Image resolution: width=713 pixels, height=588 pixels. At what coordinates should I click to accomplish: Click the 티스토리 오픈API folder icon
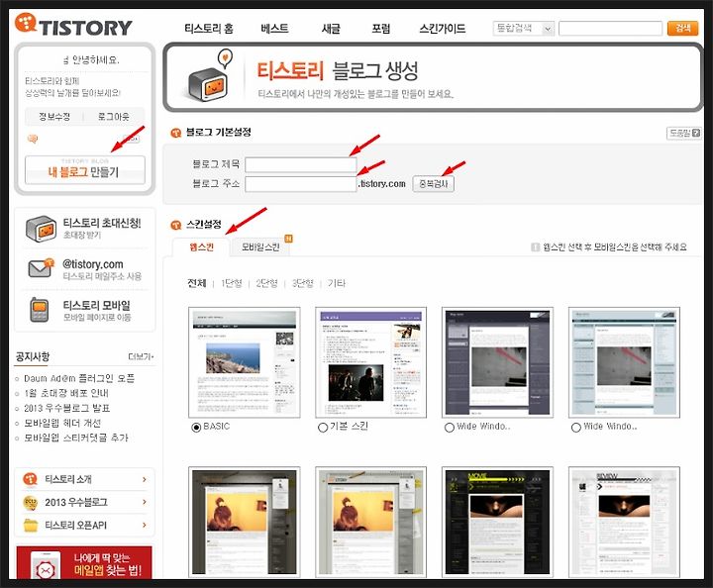click(31, 525)
